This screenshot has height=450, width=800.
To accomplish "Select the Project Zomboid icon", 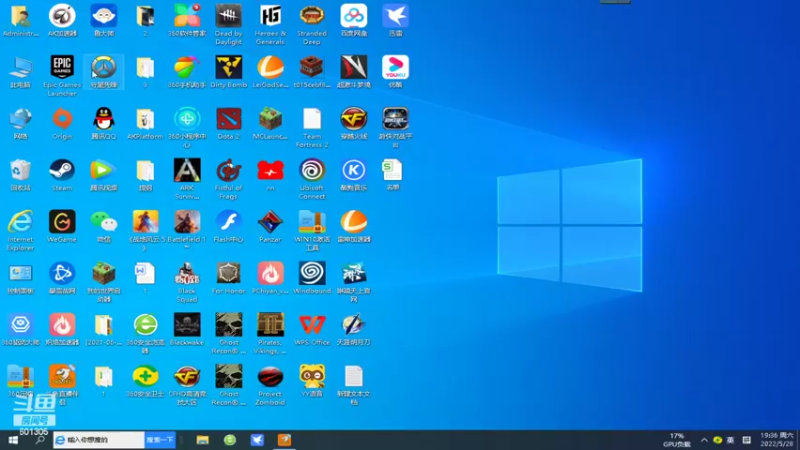I will point(270,385).
